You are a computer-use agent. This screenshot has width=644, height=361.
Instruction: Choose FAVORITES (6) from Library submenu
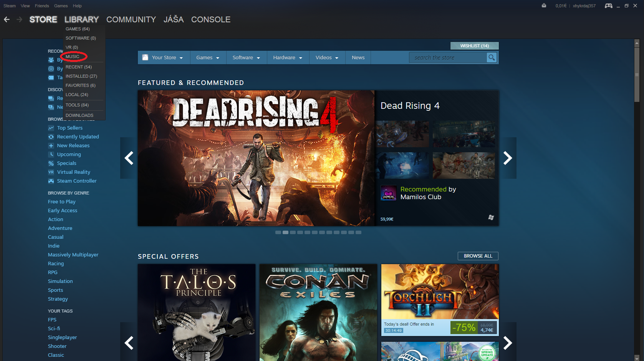81,85
